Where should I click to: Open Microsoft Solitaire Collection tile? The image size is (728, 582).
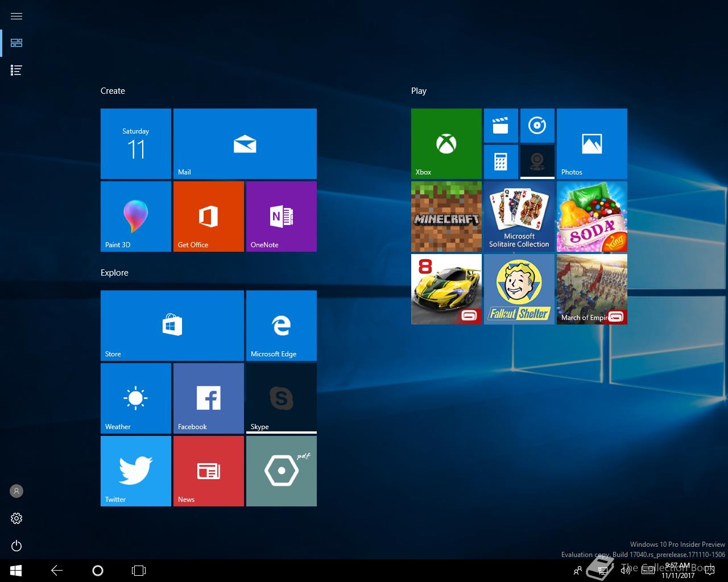519,217
